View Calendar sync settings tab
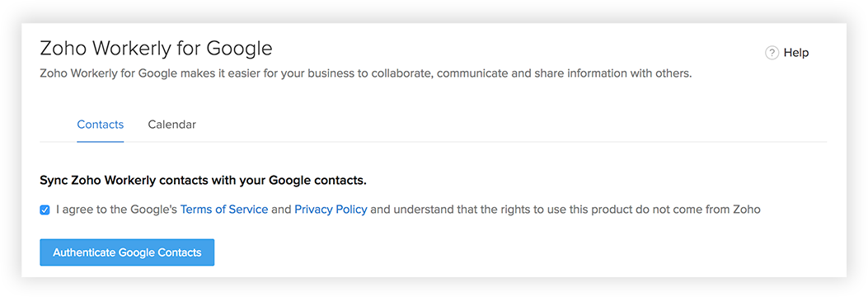The image size is (868, 297). point(171,125)
